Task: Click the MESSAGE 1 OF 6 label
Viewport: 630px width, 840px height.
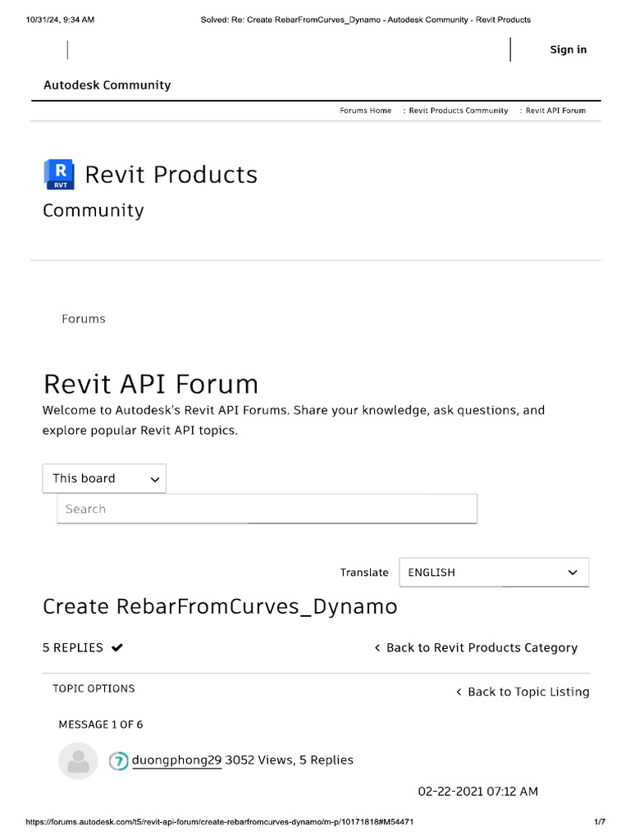Action: click(101, 724)
